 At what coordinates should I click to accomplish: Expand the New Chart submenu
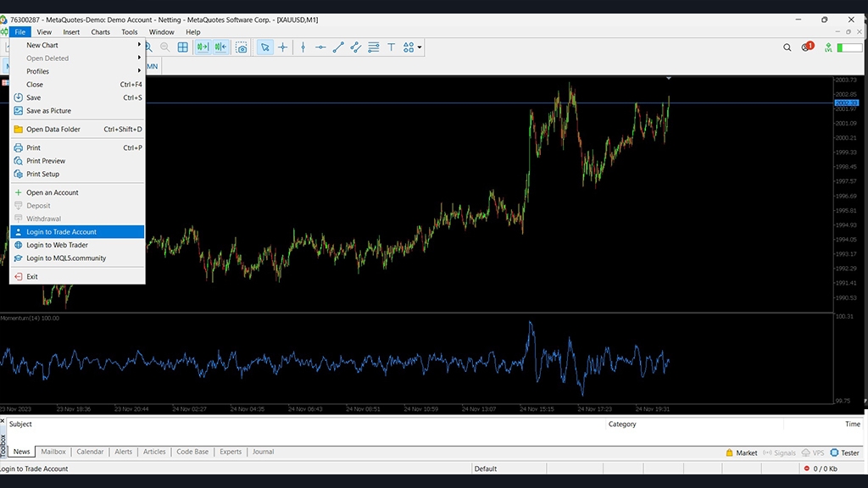[x=77, y=46]
